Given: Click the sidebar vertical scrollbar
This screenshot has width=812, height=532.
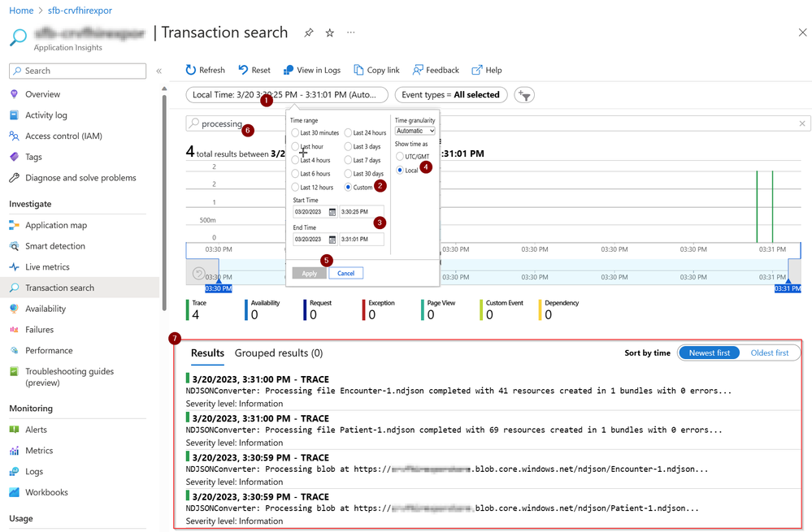Looking at the screenshot, I should [164, 201].
